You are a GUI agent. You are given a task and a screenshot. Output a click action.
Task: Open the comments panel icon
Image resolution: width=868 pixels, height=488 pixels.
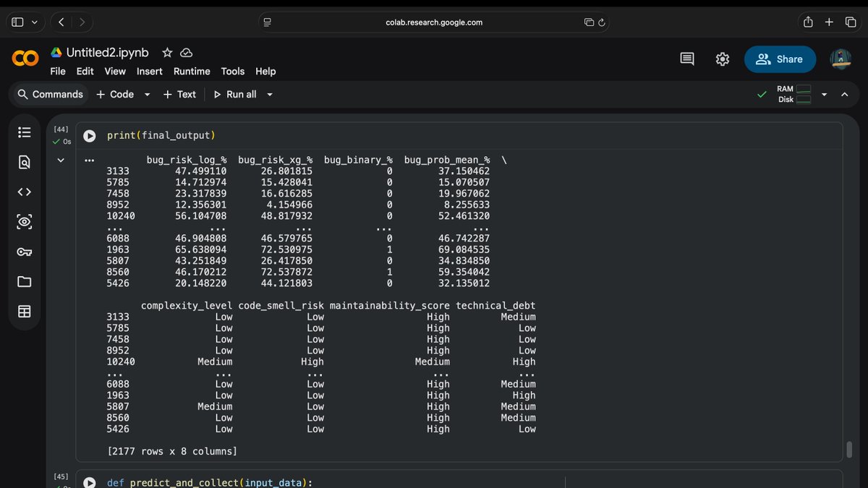687,59
